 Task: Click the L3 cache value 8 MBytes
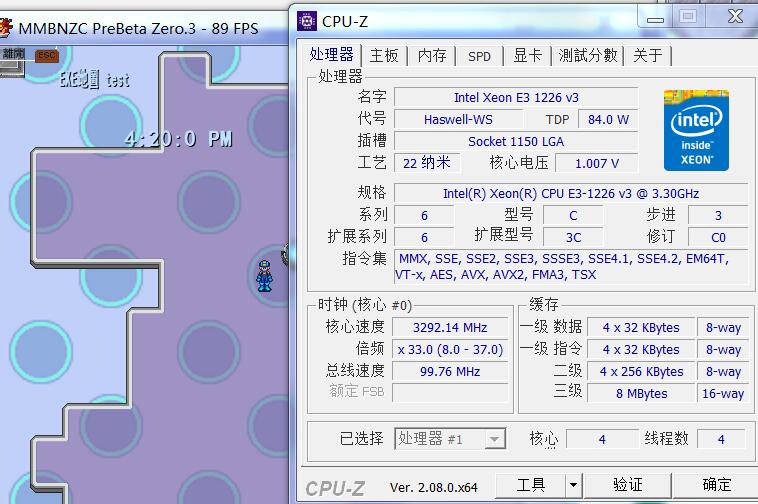tap(641, 393)
